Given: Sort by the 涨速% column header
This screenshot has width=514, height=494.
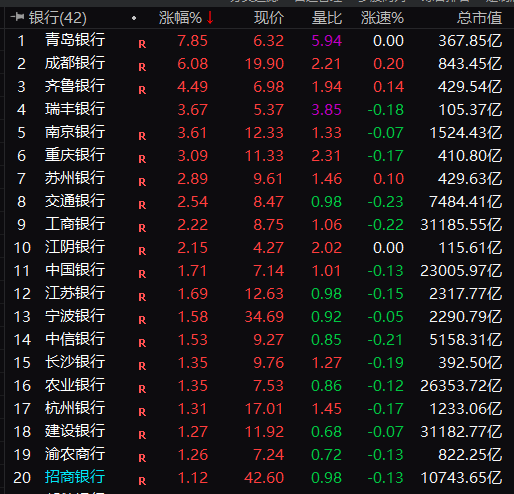Looking at the screenshot, I should pyautogui.click(x=382, y=18).
